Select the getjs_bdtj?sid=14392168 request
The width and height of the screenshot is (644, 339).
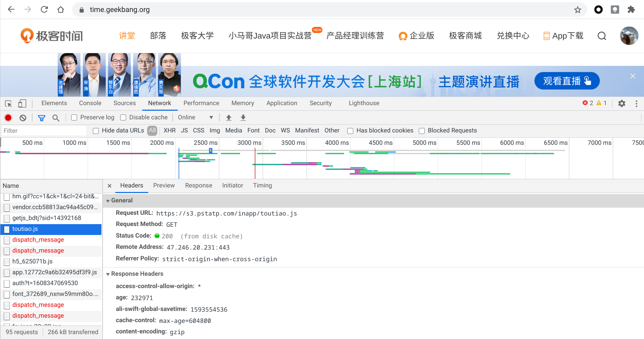tap(51, 218)
